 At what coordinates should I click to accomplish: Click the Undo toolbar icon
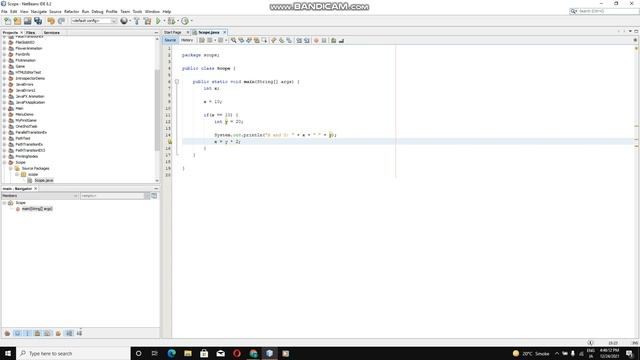click(51, 21)
